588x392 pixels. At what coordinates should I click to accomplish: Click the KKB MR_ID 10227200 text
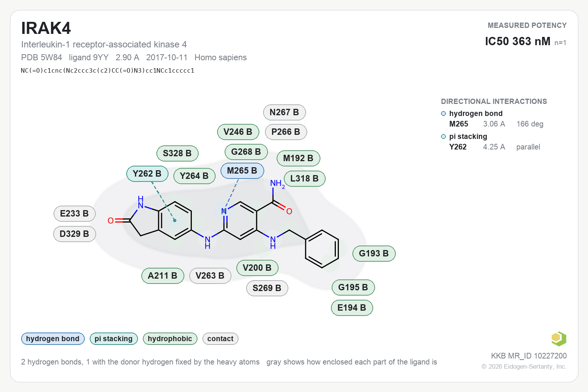click(x=529, y=356)
